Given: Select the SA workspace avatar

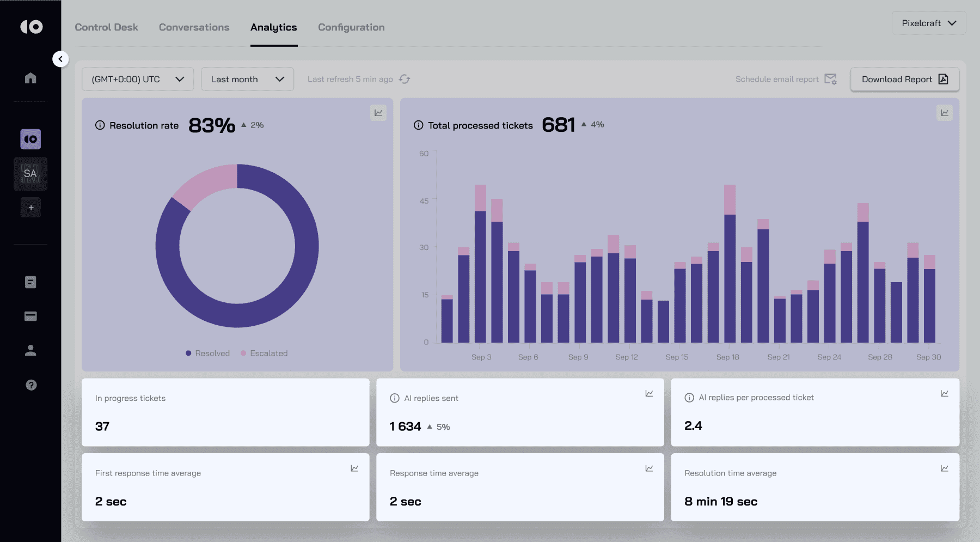Looking at the screenshot, I should 30,174.
